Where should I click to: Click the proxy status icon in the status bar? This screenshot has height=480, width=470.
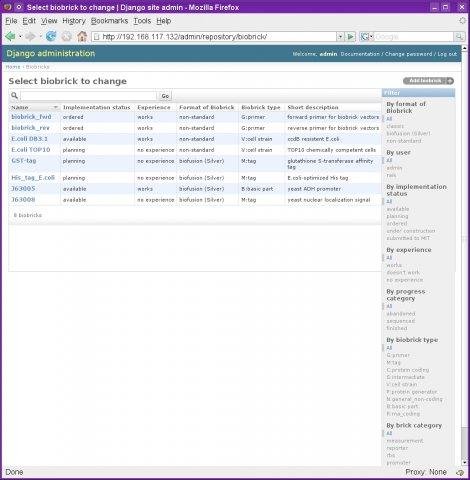460,472
